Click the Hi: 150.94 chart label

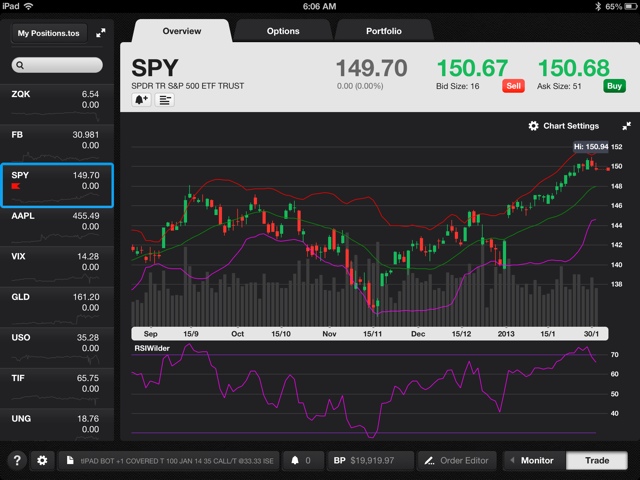coord(591,147)
